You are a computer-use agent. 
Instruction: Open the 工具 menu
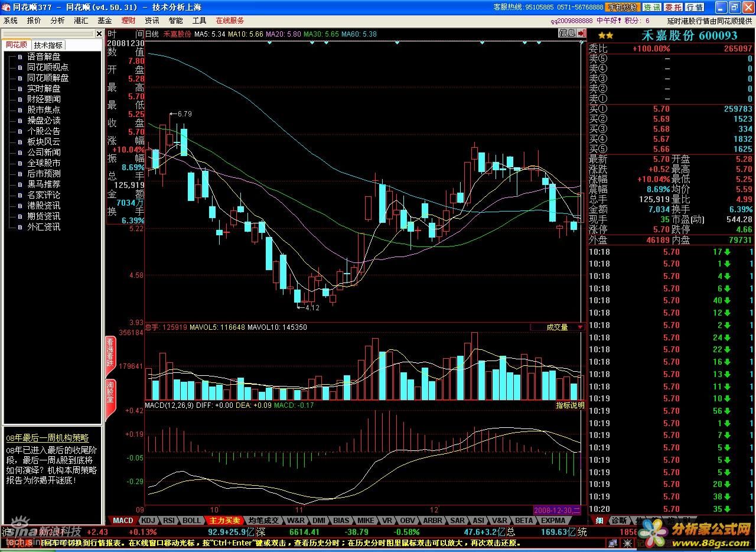pos(199,20)
